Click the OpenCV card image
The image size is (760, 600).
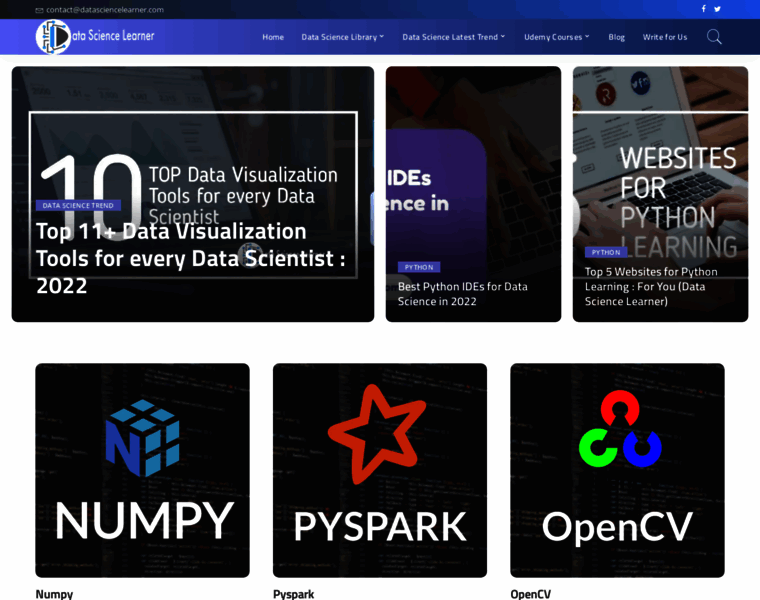618,470
